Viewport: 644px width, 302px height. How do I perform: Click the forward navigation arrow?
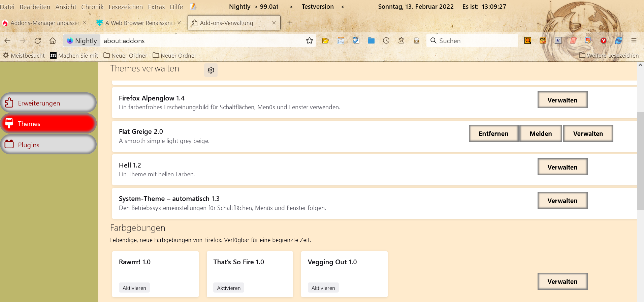[x=23, y=41]
